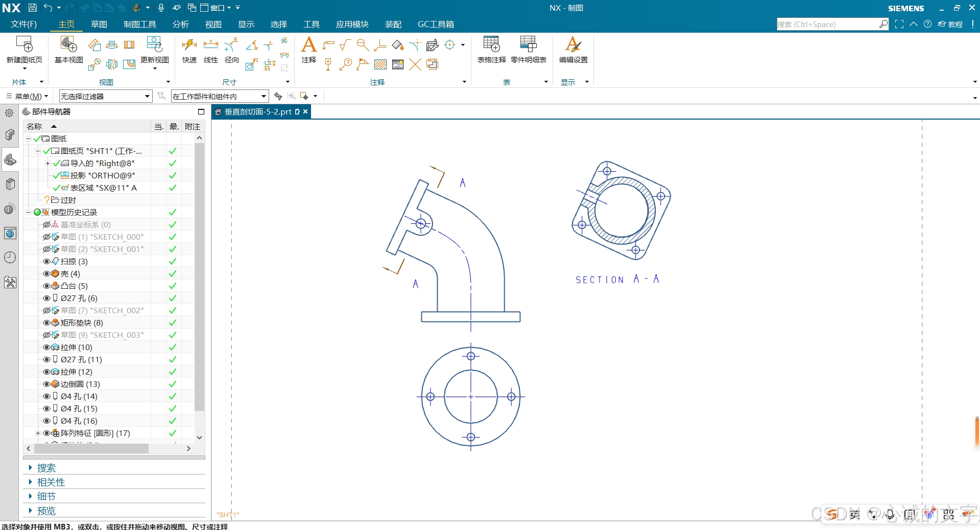Expand 阵列特征 [圆形] (17) node

tap(38, 433)
